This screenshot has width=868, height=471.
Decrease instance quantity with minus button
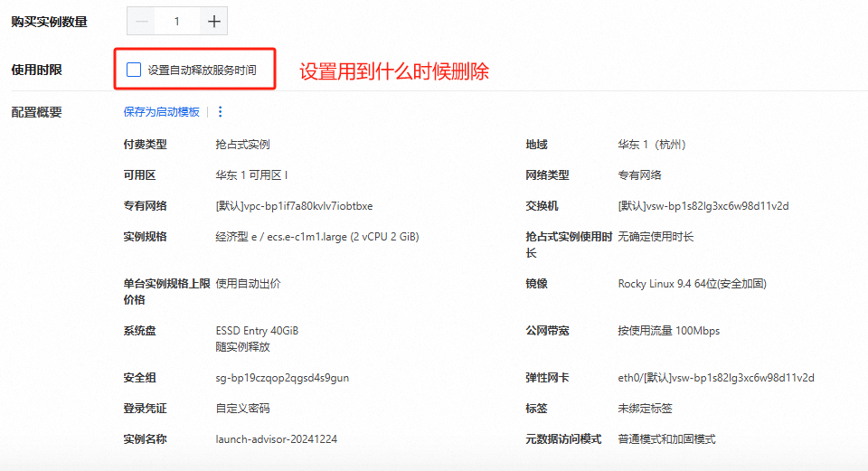[x=142, y=22]
